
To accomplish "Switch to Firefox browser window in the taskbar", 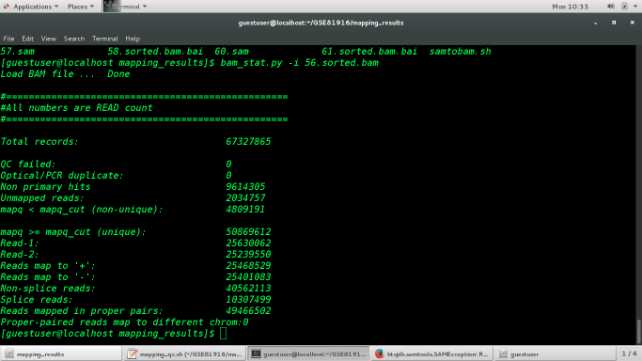I will (x=432, y=354).
